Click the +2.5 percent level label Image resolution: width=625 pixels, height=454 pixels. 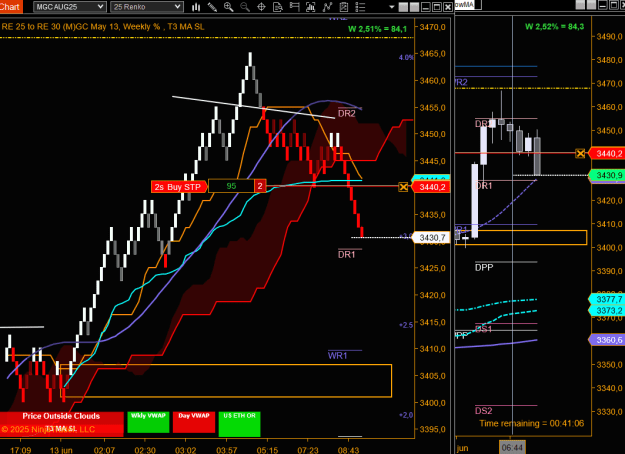tap(406, 325)
